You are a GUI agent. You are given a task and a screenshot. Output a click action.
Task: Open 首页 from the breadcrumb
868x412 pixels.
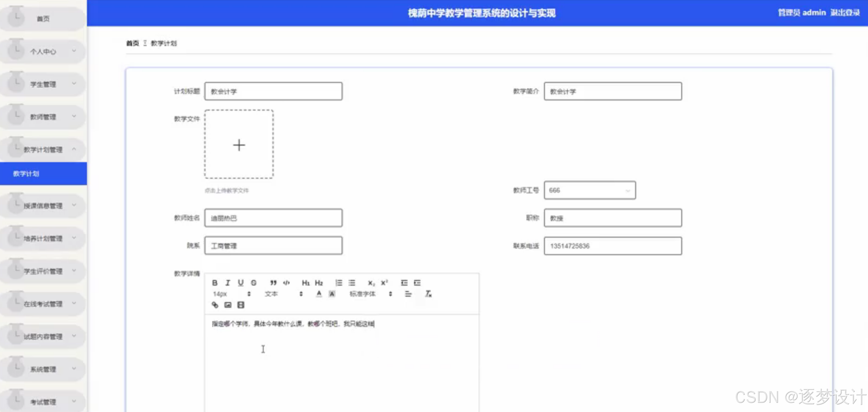(x=132, y=43)
